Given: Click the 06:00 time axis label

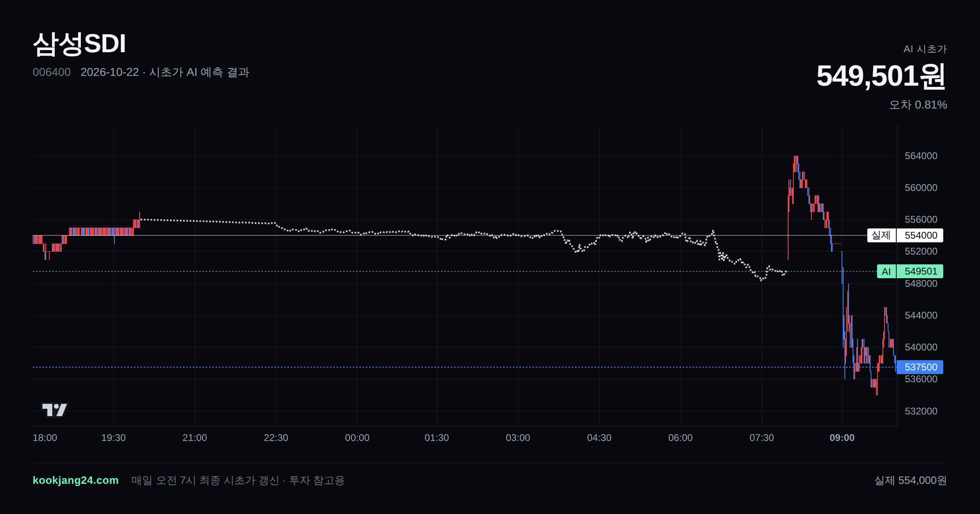Looking at the screenshot, I should coord(681,438).
